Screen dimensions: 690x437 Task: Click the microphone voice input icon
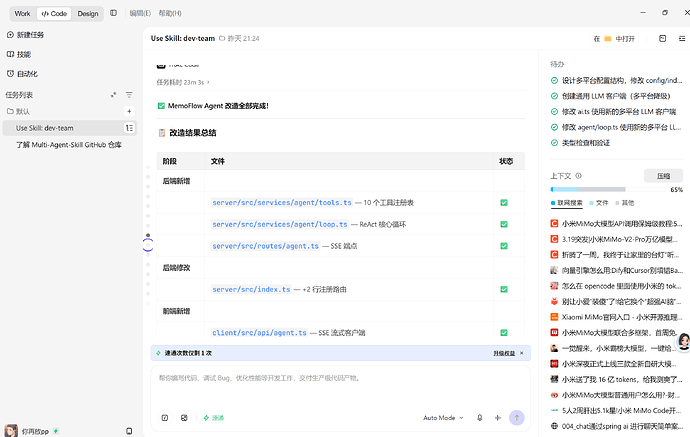pyautogui.click(x=480, y=418)
